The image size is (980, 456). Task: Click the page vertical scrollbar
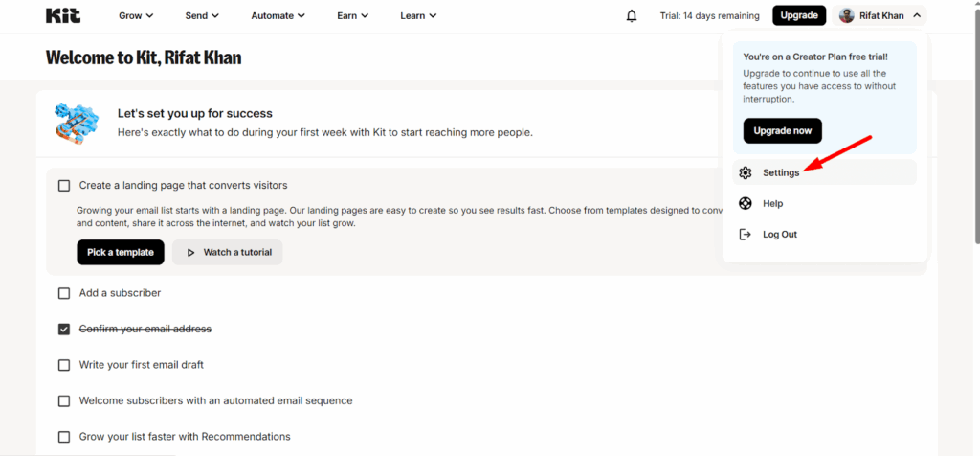point(975,125)
